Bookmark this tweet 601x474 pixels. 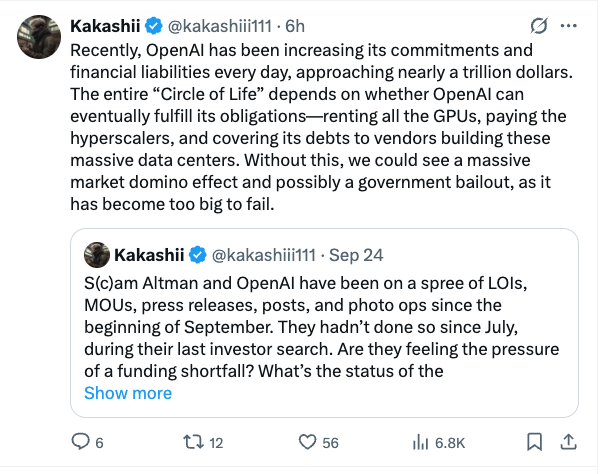[535, 441]
